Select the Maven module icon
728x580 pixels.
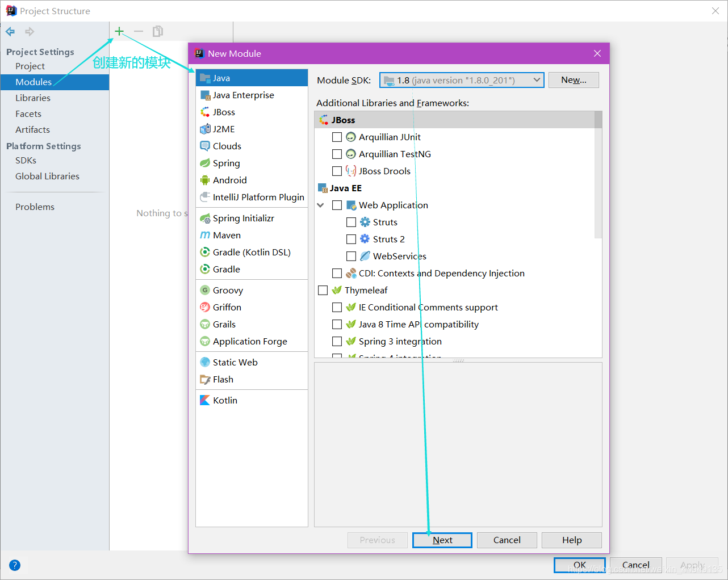pos(205,235)
